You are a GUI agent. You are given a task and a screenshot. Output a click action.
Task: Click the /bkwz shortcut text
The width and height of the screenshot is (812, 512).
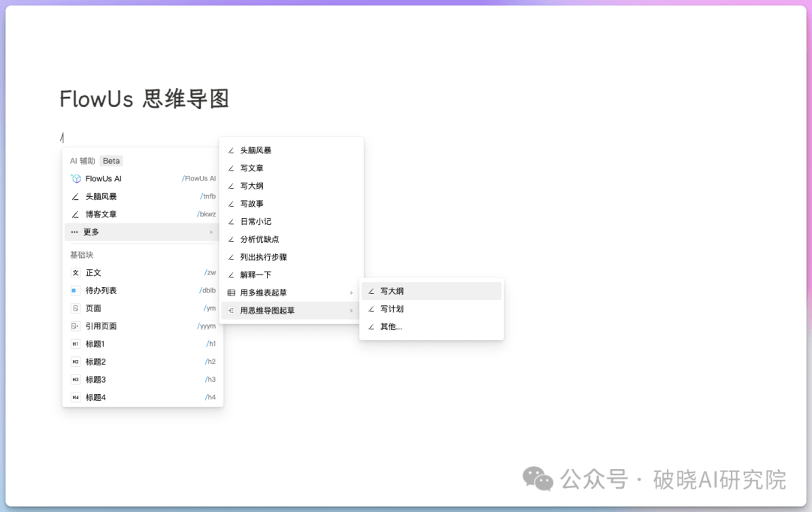(x=207, y=214)
